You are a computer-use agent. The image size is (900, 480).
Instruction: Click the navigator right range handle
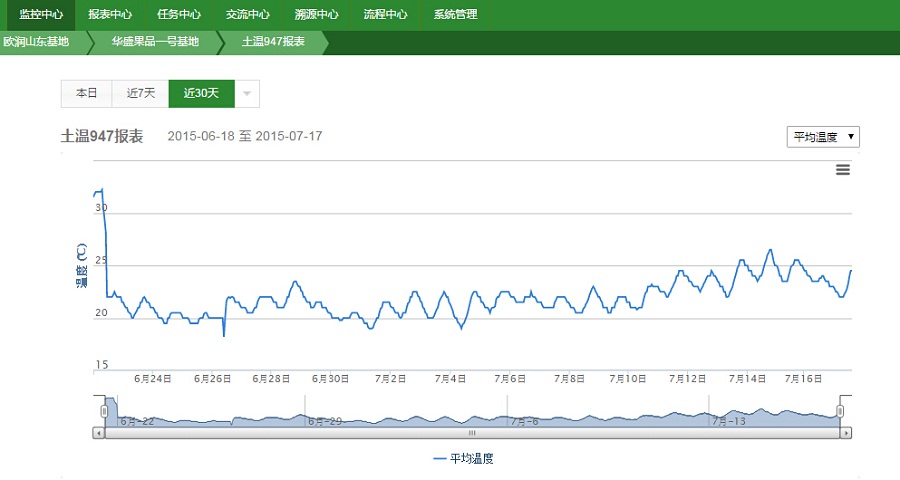tap(840, 411)
